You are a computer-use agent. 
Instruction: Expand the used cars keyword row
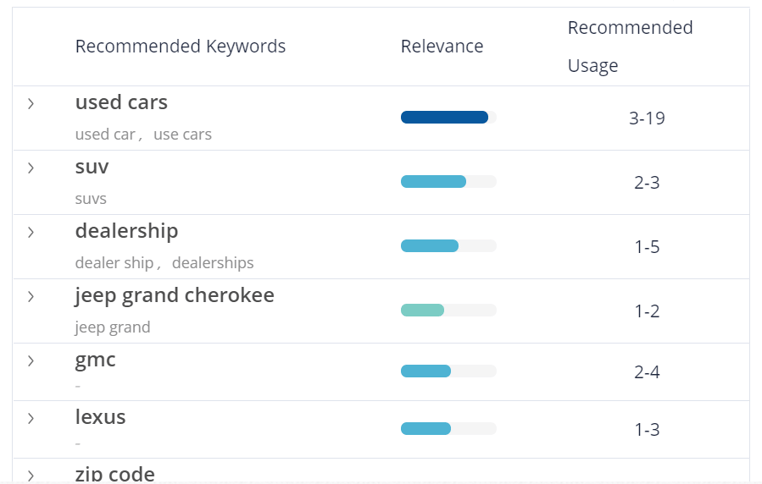click(31, 104)
